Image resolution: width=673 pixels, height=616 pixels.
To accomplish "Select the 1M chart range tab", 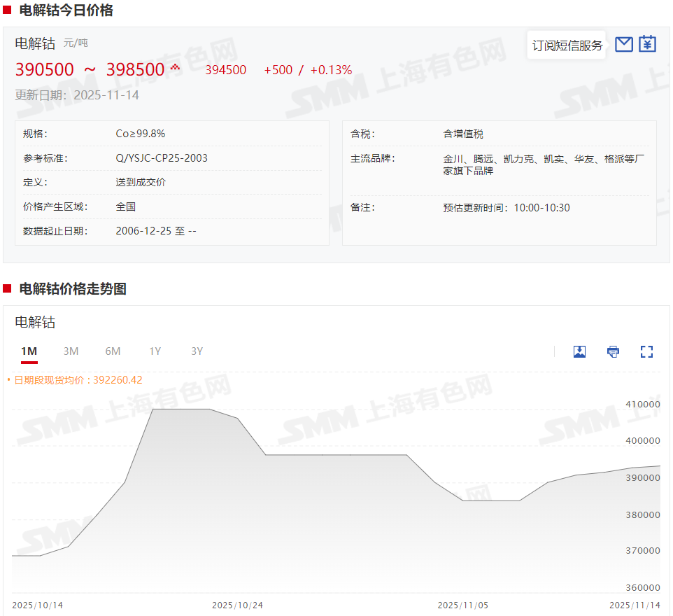I will [29, 351].
